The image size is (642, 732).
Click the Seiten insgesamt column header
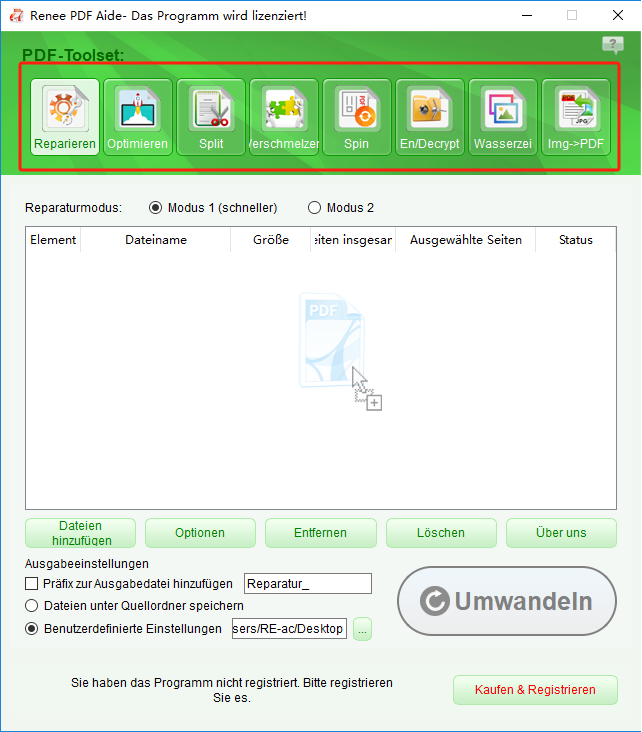pos(353,239)
